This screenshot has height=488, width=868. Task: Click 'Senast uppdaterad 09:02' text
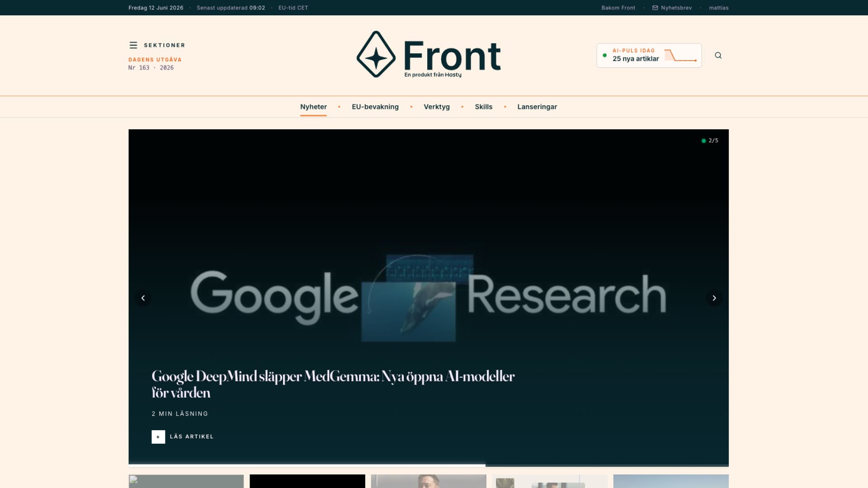click(231, 8)
